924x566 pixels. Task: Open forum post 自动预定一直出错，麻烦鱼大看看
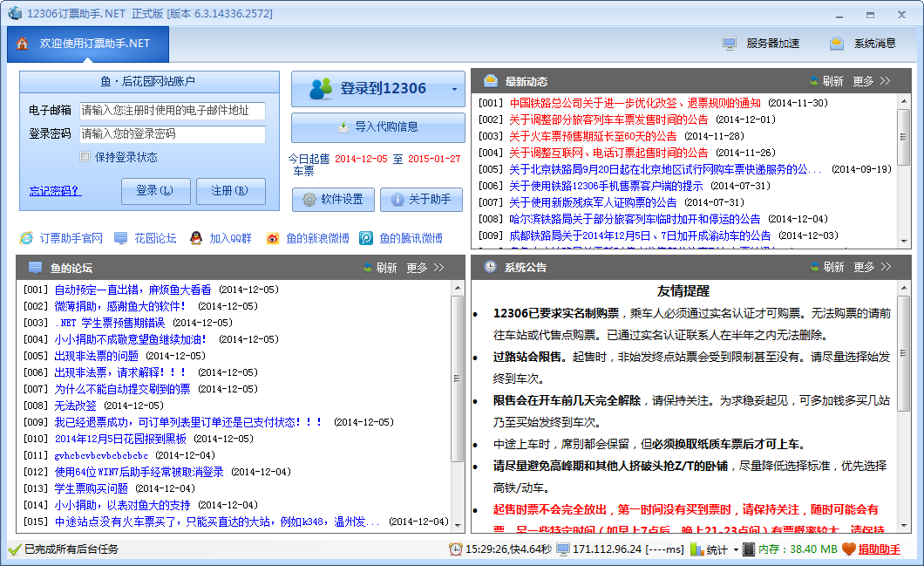(x=132, y=290)
